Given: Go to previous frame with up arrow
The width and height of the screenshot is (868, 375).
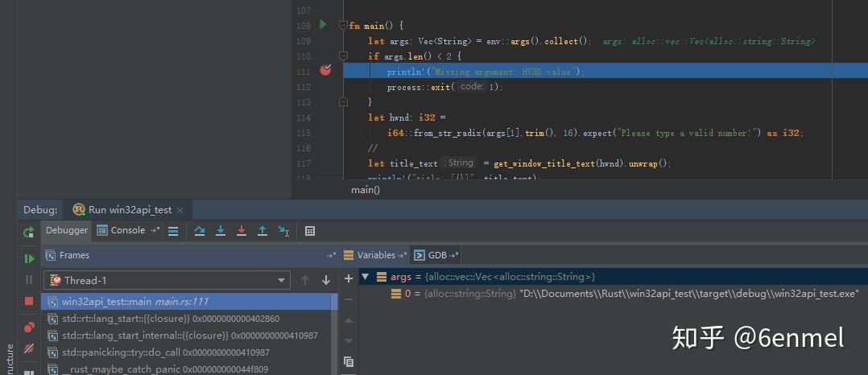Looking at the screenshot, I should point(305,280).
